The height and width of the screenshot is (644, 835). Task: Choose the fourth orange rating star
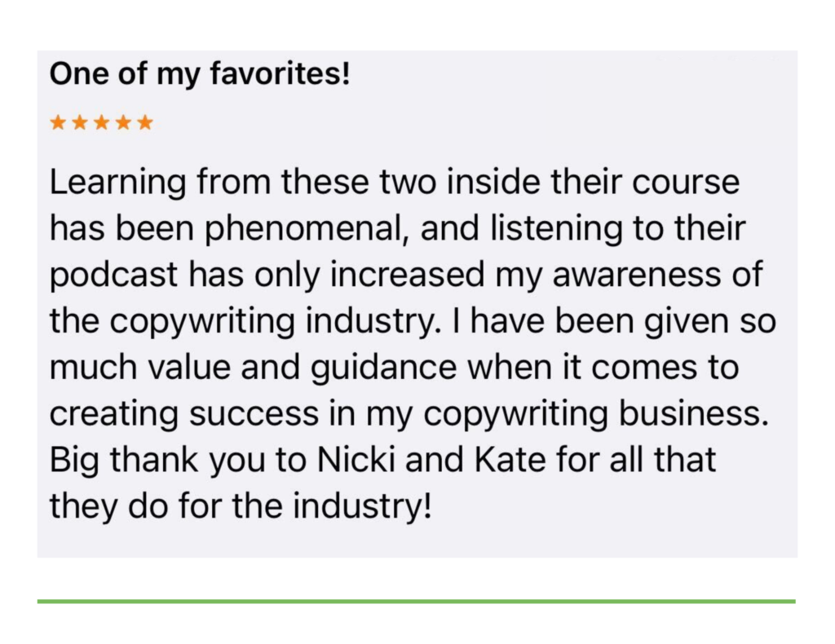tap(123, 122)
